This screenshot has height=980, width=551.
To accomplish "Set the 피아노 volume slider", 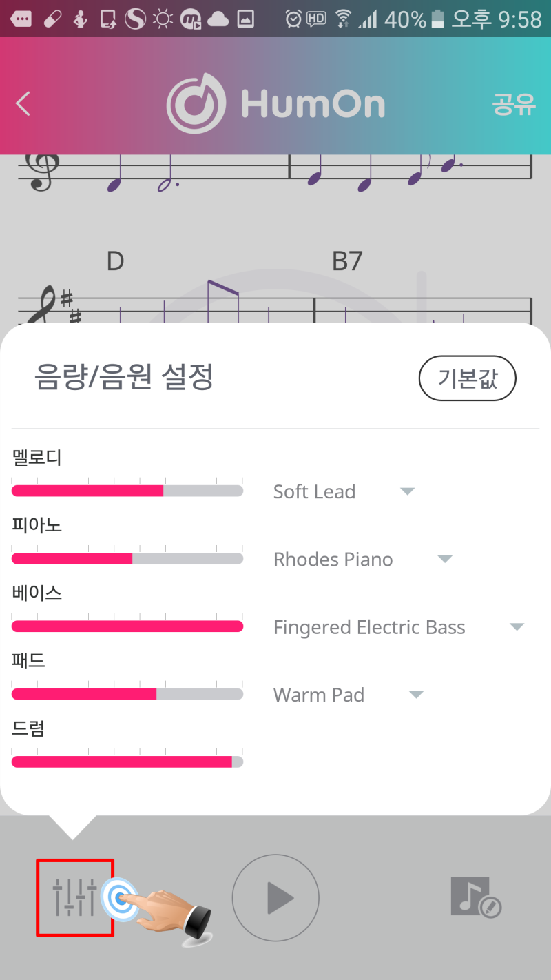I will pos(127,558).
